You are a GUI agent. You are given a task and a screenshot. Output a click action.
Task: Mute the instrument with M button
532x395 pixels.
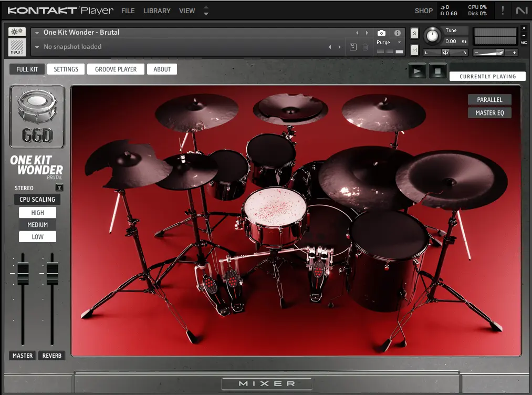tap(414, 50)
